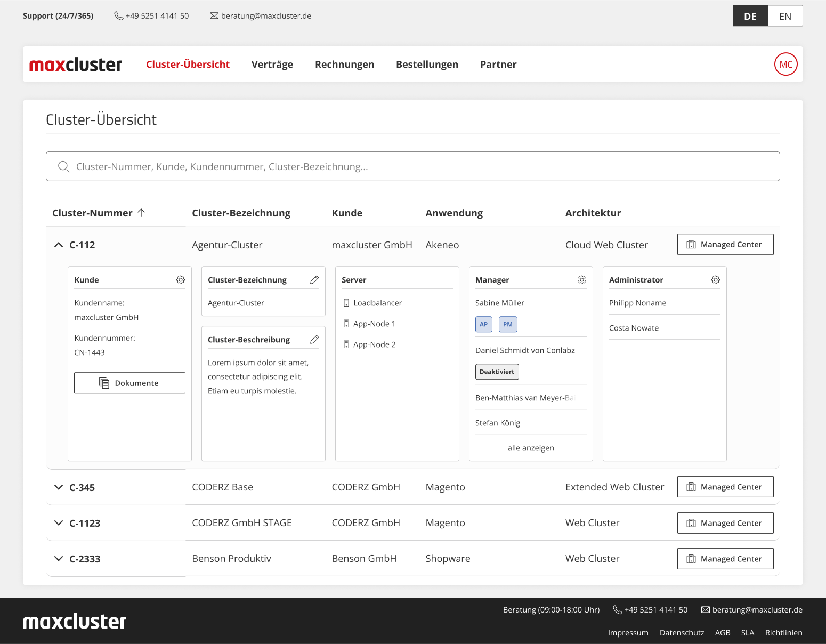Screen dimensions: 826x644
Task: Open the Richtlinien footer link
Action: point(784,633)
